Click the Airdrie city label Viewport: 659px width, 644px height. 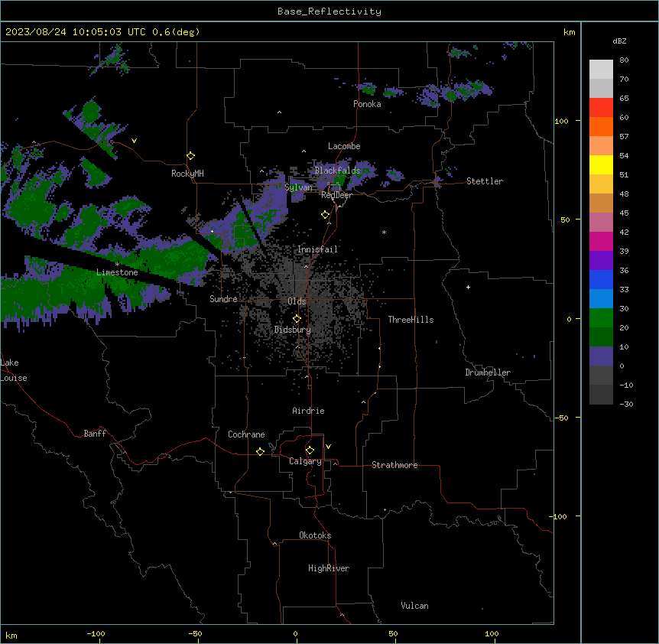pos(309,411)
